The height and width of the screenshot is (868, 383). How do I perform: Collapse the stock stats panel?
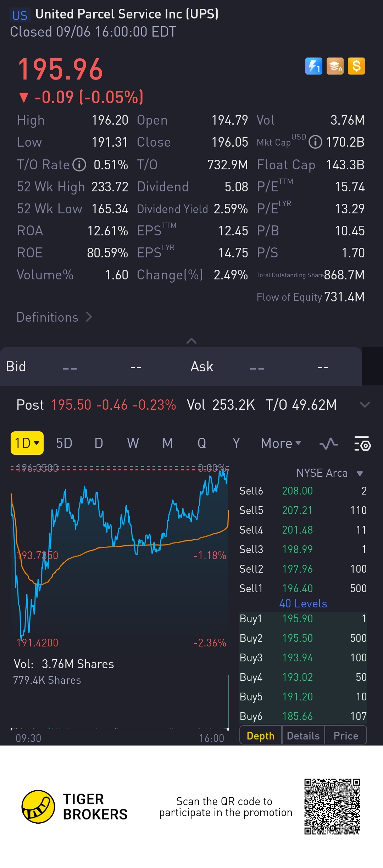pos(191,341)
